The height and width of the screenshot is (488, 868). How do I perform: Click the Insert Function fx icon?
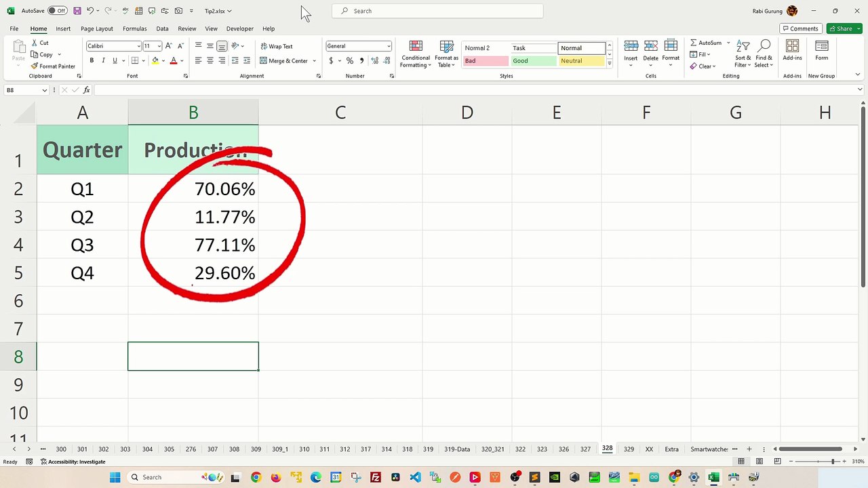(x=86, y=90)
